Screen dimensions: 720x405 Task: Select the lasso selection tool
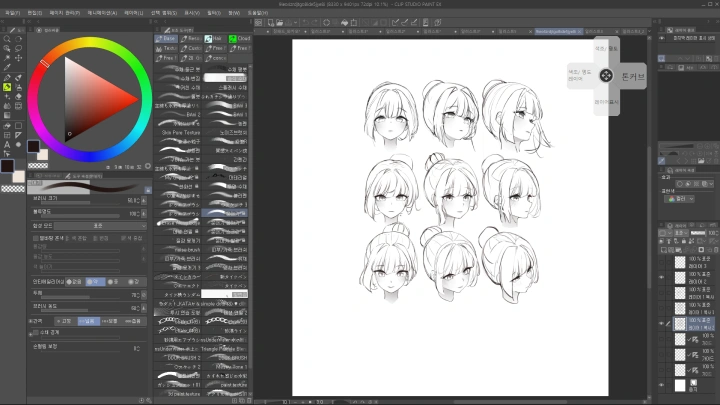point(18,48)
